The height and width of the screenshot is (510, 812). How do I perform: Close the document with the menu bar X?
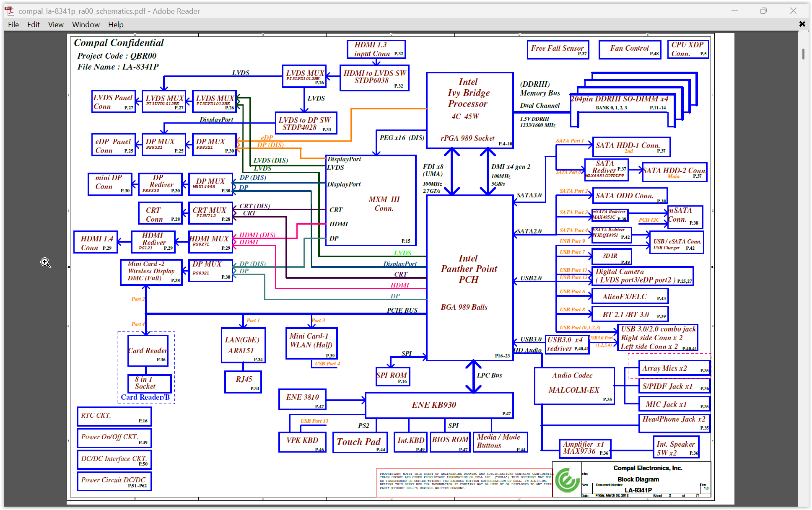(x=802, y=24)
